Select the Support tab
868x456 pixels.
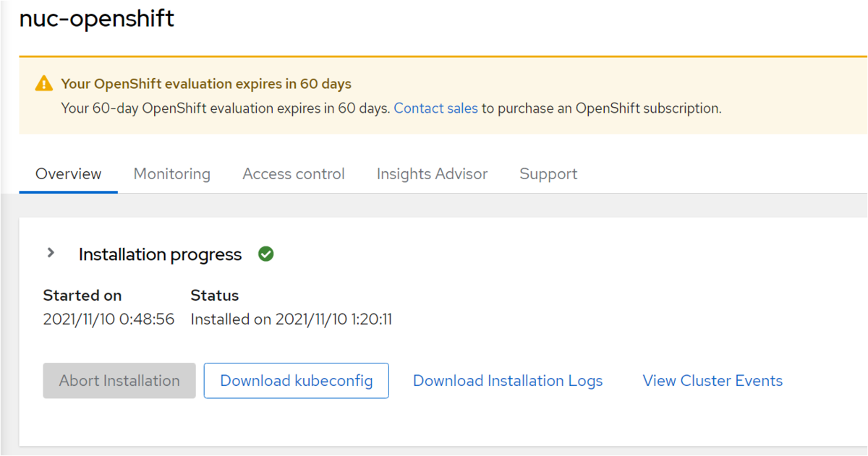(548, 174)
